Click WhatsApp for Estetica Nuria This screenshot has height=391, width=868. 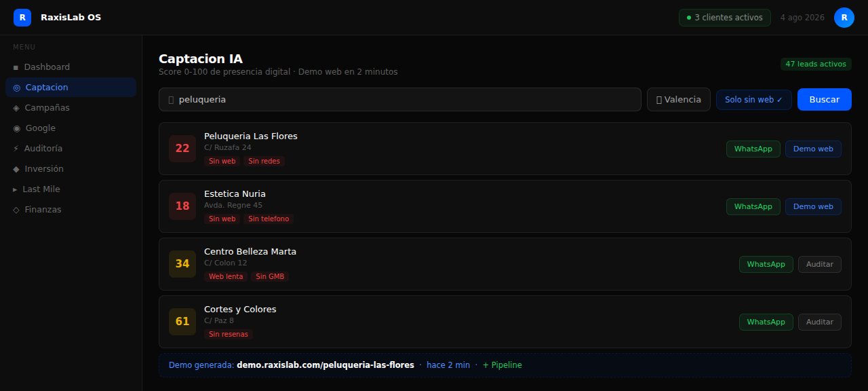(x=753, y=206)
